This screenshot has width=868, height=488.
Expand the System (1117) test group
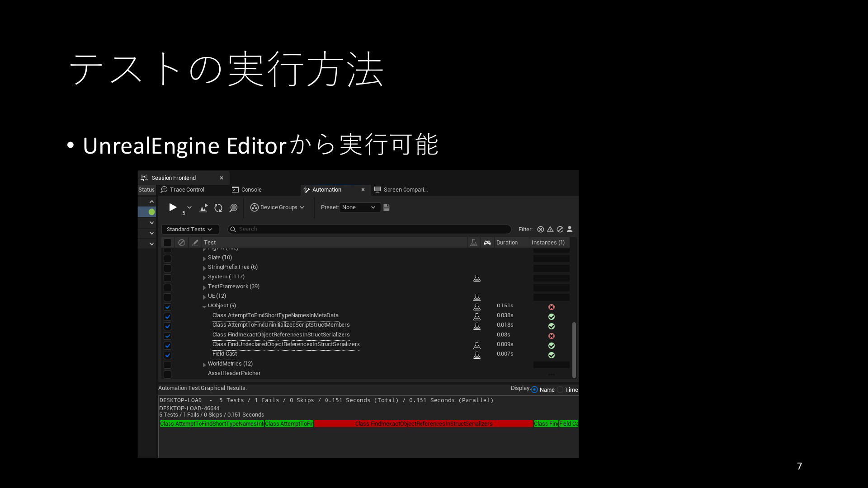[204, 277]
